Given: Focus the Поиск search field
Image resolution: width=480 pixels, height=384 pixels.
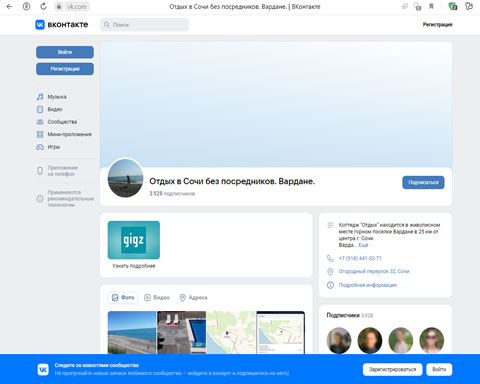Looking at the screenshot, I should pos(144,25).
